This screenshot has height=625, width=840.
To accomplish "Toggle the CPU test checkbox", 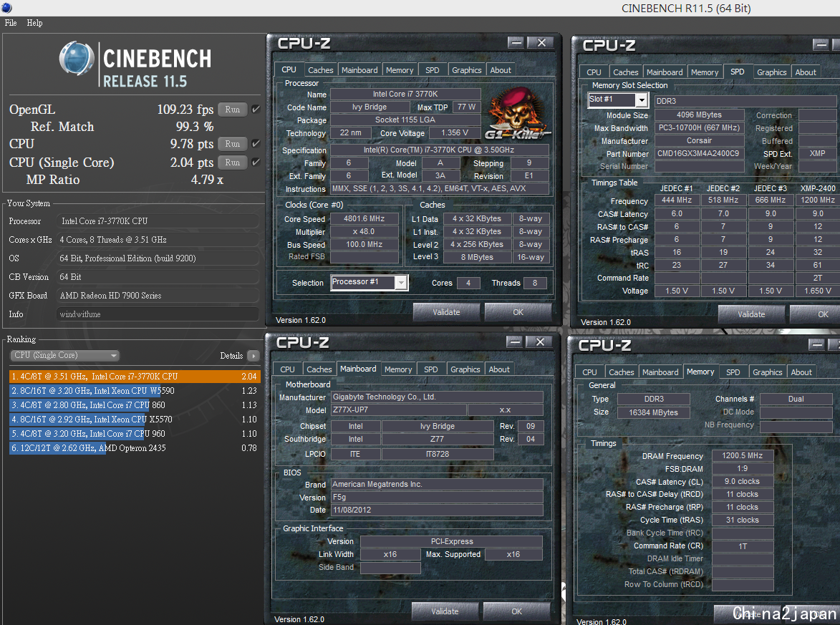I will point(256,143).
